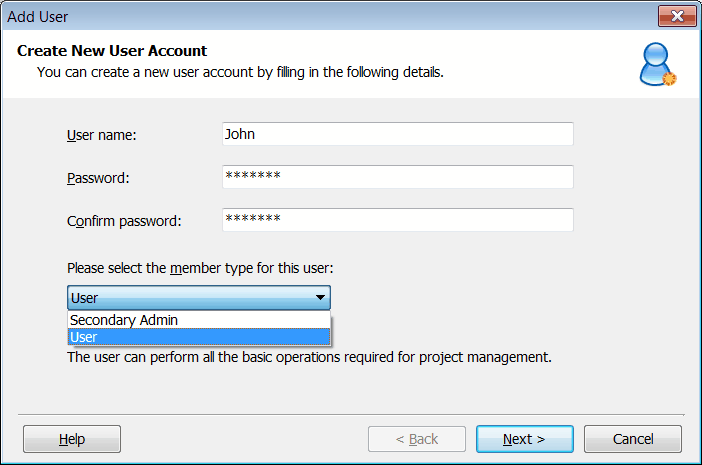This screenshot has height=465, width=702.
Task: Cancel adding the new user
Action: tap(633, 439)
